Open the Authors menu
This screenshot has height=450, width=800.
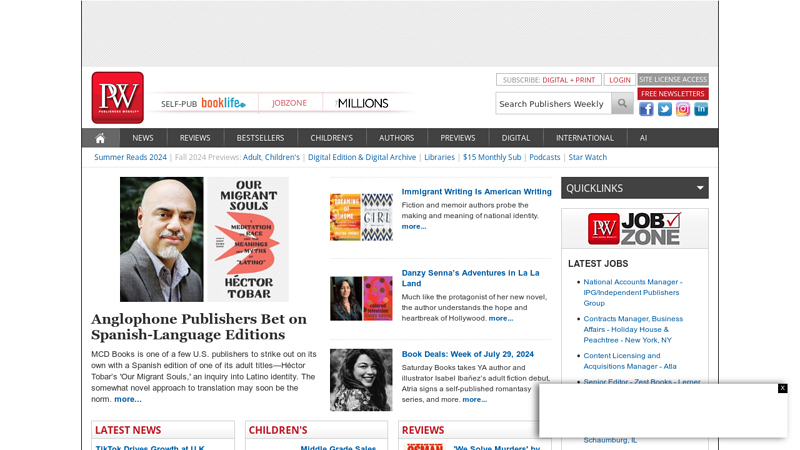tap(396, 138)
